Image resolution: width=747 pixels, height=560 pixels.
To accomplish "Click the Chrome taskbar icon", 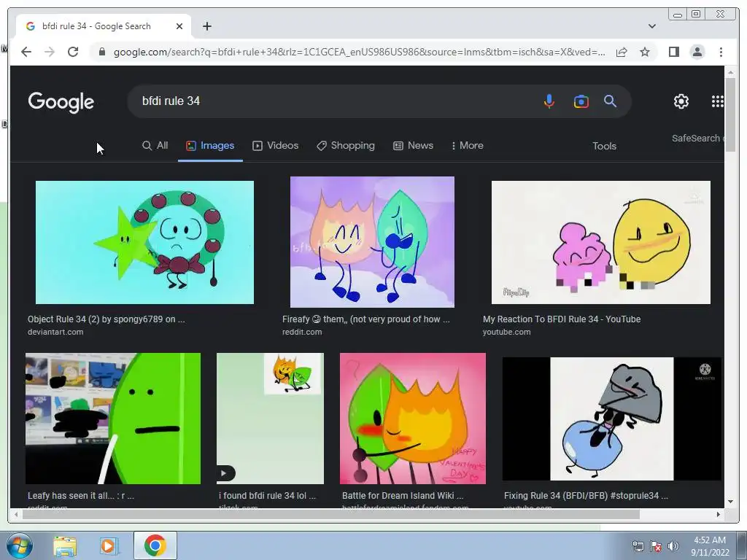I will 155,545.
